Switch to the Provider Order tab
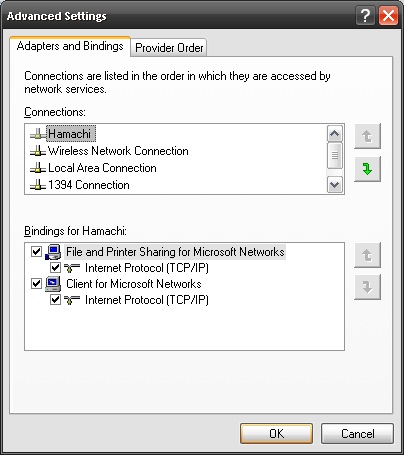Viewport: 404px width, 455px height. coord(169,48)
